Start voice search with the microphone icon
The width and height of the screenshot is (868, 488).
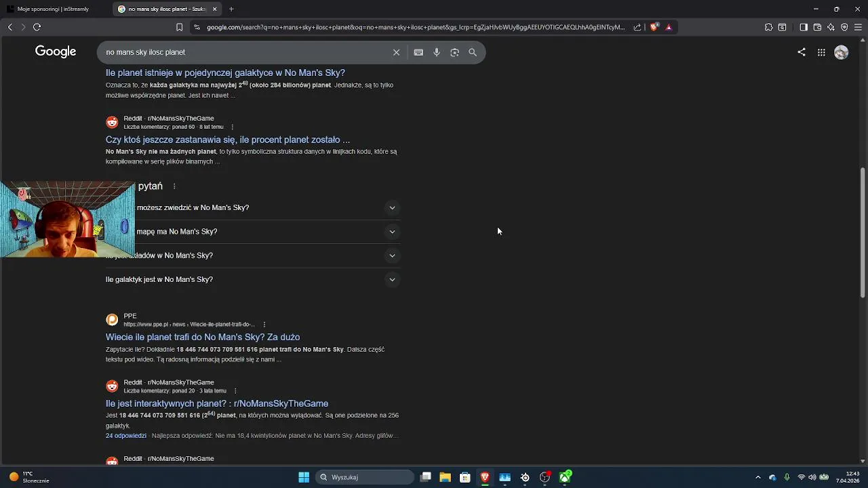(x=437, y=52)
